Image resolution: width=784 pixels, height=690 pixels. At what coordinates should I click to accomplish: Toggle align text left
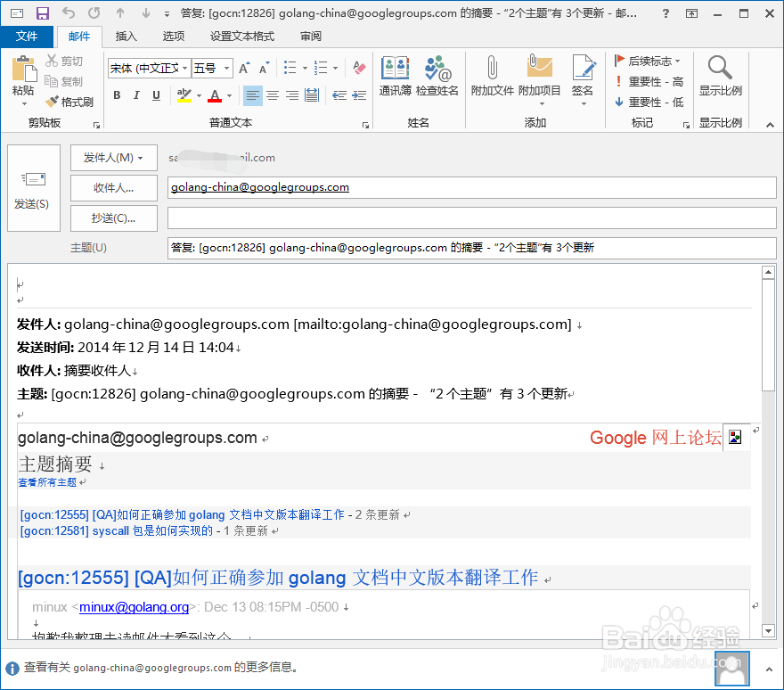tap(252, 95)
